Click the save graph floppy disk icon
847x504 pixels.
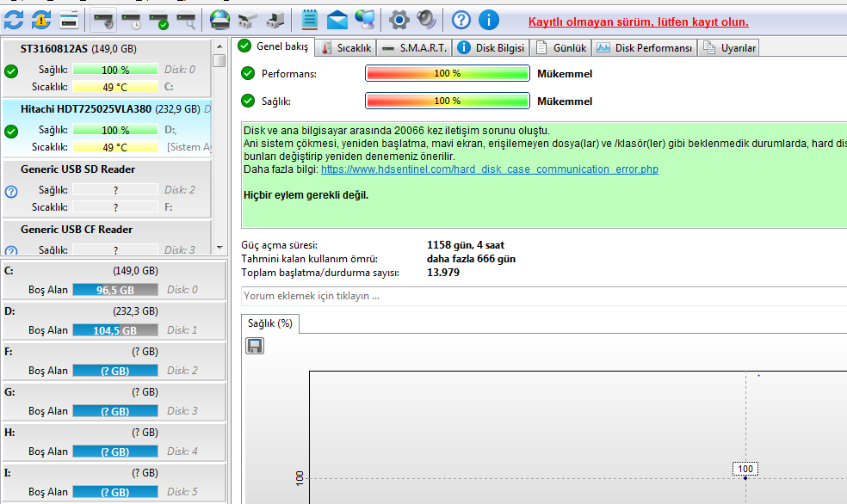[x=255, y=346]
